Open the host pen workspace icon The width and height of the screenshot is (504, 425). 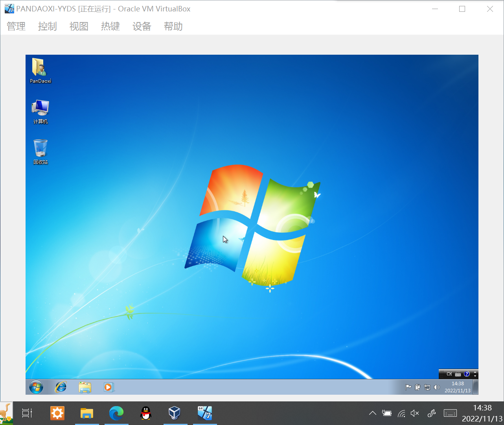click(x=432, y=413)
